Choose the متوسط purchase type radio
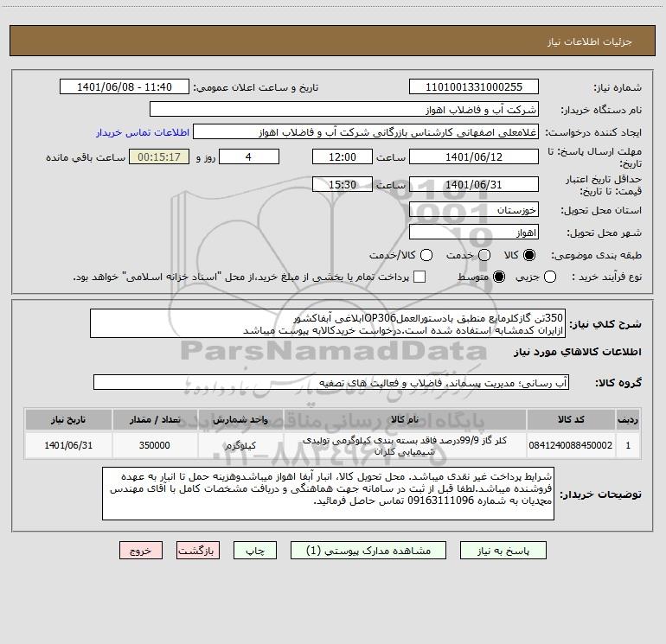This screenshot has height=644, width=666. 499,277
